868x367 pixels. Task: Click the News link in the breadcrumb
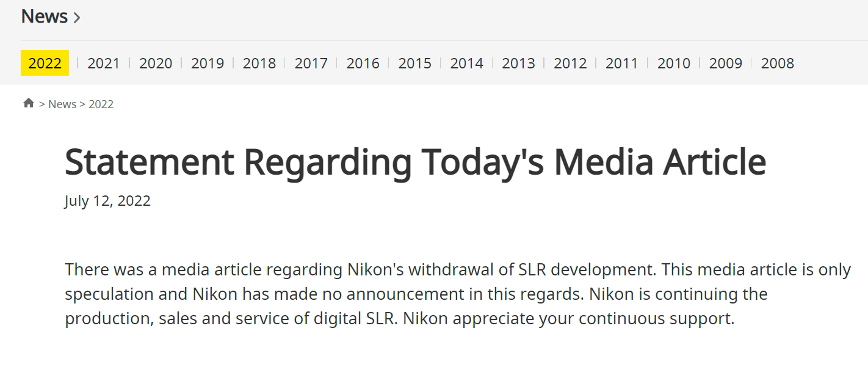[62, 104]
